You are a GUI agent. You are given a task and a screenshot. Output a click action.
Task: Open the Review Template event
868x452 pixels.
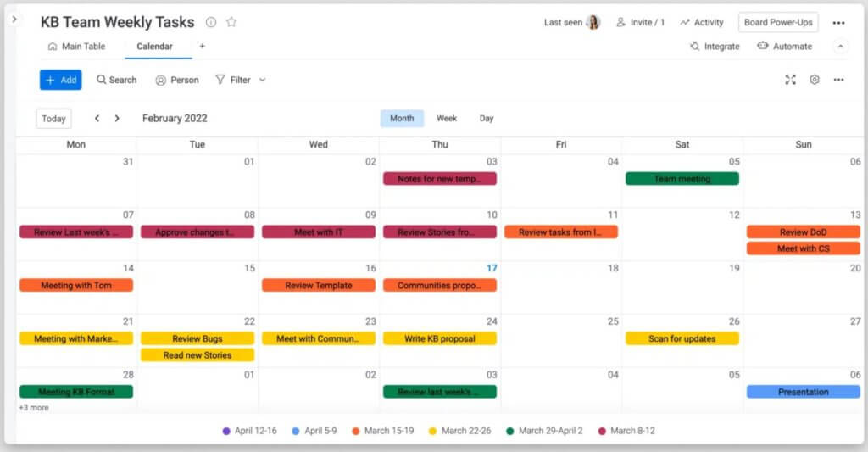point(319,285)
